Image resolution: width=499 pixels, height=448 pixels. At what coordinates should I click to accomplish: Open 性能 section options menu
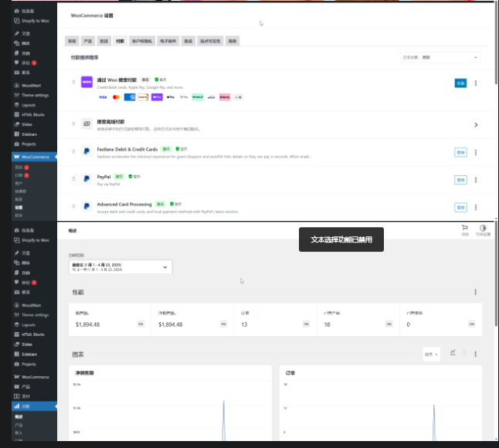click(x=476, y=292)
